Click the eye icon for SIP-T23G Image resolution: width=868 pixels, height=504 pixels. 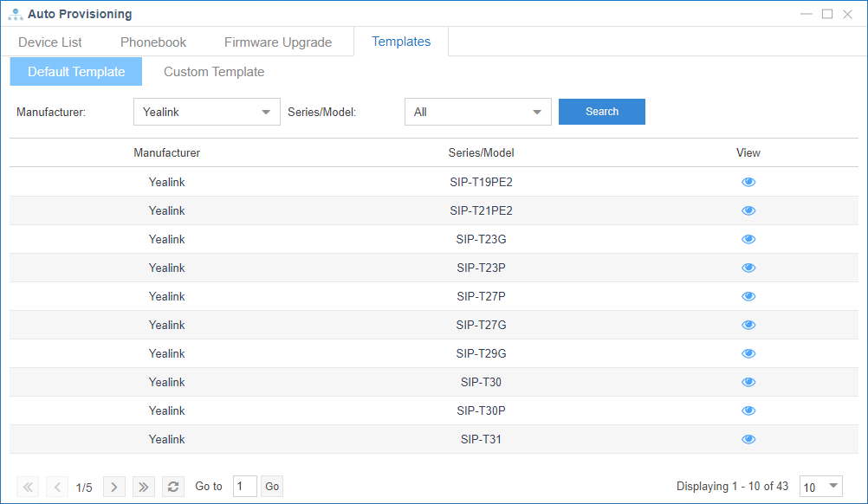pyautogui.click(x=748, y=239)
